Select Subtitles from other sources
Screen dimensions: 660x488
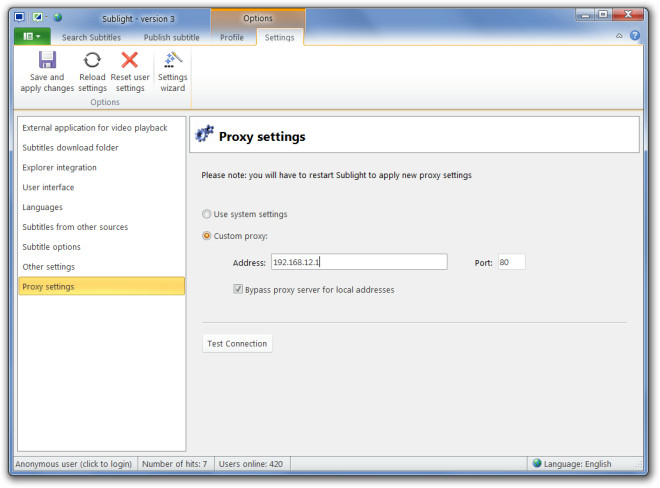tap(101, 227)
